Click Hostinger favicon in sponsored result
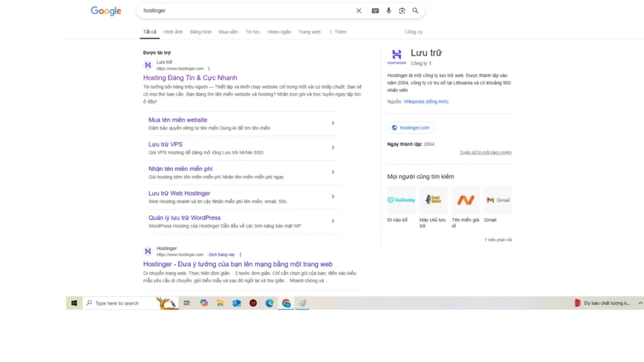 tap(148, 65)
